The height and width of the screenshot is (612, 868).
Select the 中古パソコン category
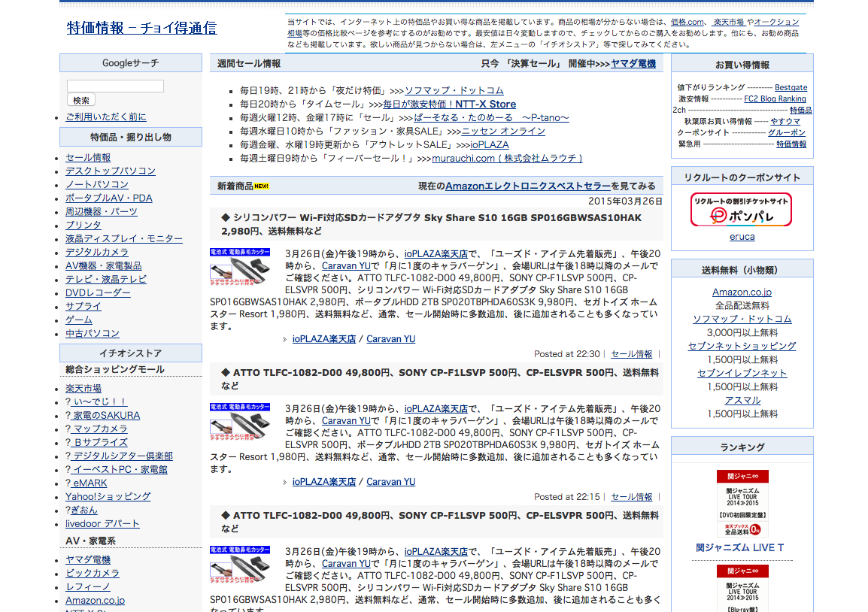(x=93, y=333)
